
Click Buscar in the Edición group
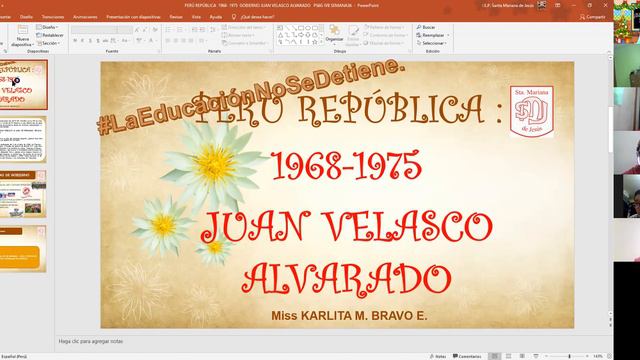426,27
